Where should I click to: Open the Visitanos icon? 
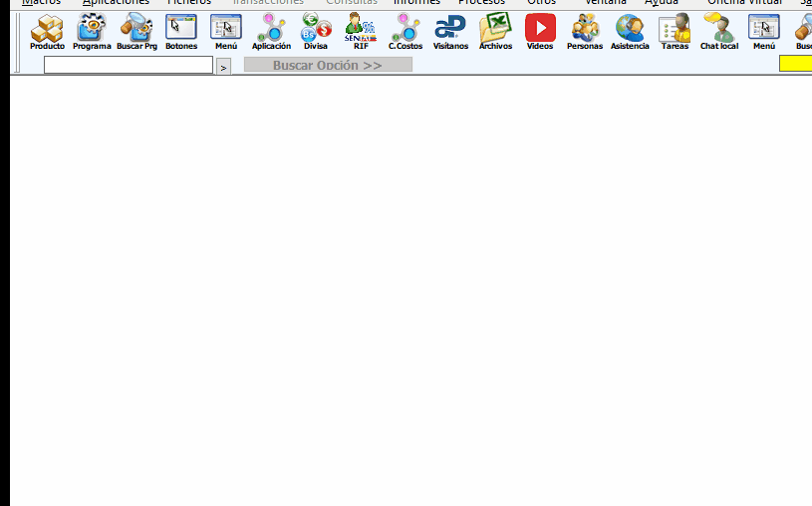[x=450, y=32]
